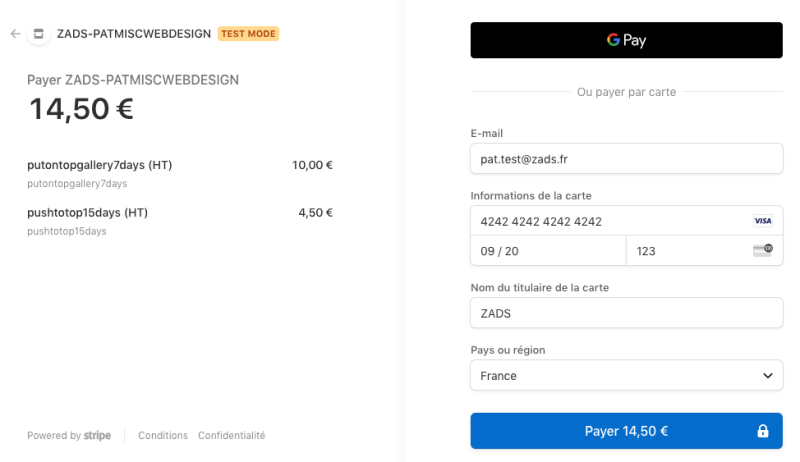Screen dimensions: 800x462
Task: Expand the country chevron arrow
Action: [x=767, y=376]
